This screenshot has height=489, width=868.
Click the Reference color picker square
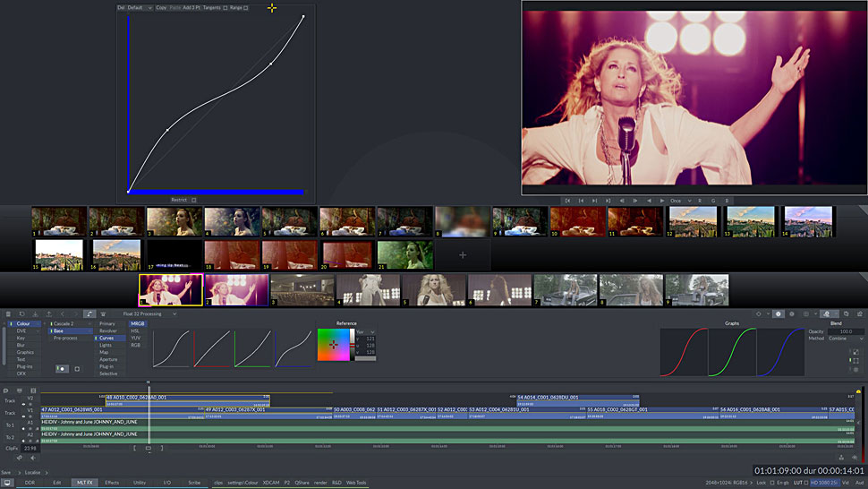click(x=333, y=345)
